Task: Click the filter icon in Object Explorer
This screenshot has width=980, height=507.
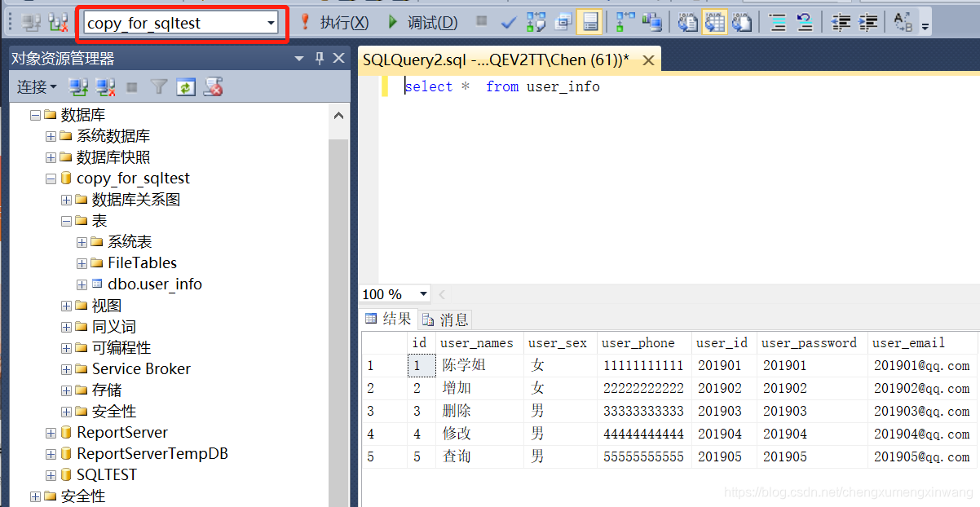Action: [158, 86]
